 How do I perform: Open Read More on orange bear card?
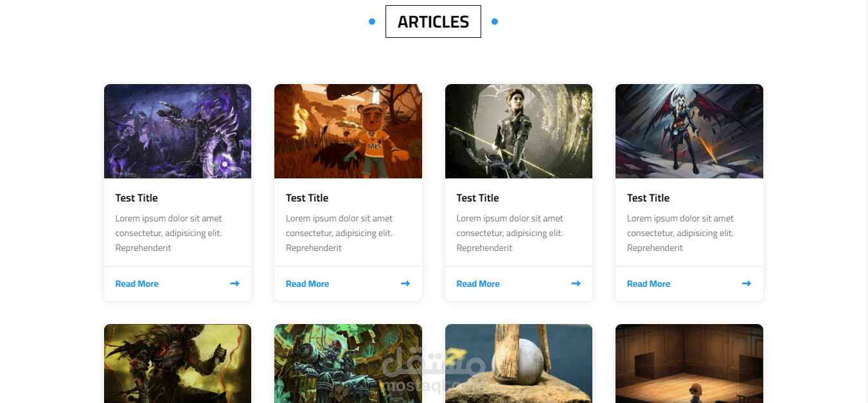point(307,284)
